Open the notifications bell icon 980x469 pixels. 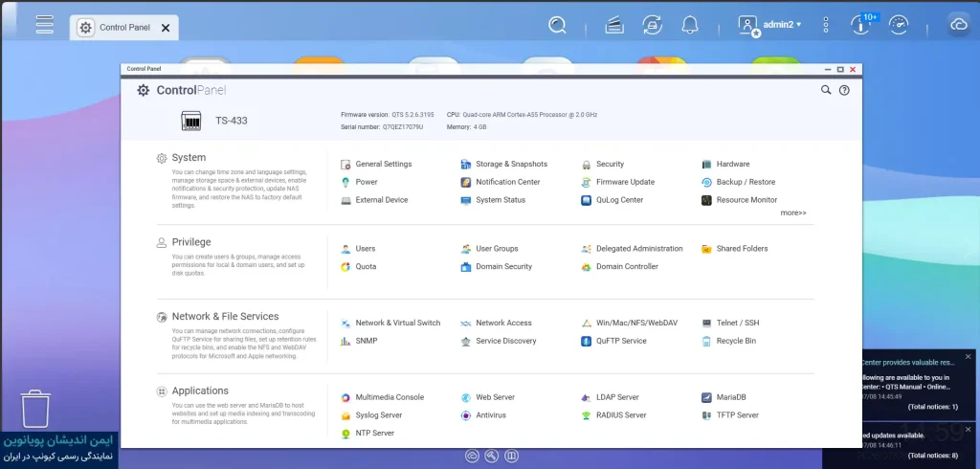pos(689,25)
